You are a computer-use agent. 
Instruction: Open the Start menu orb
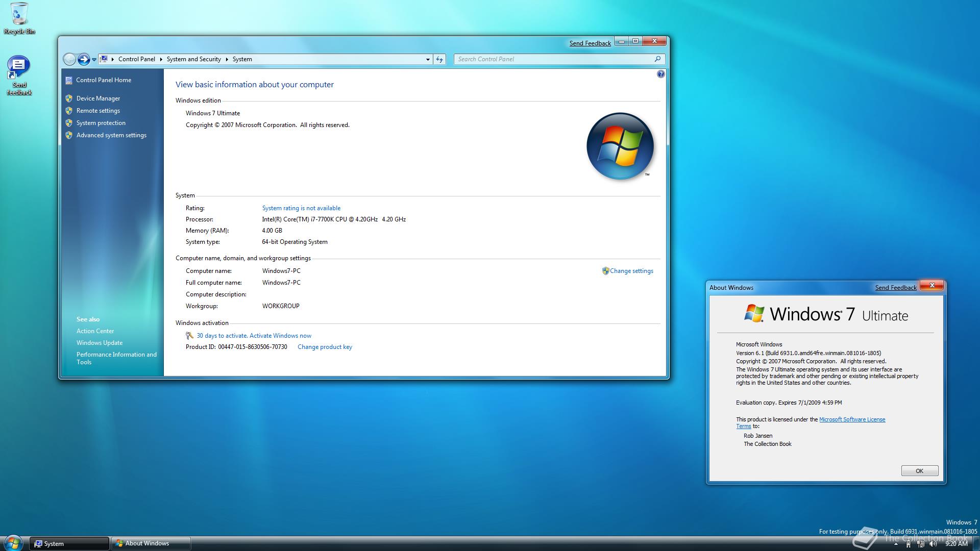[13, 543]
